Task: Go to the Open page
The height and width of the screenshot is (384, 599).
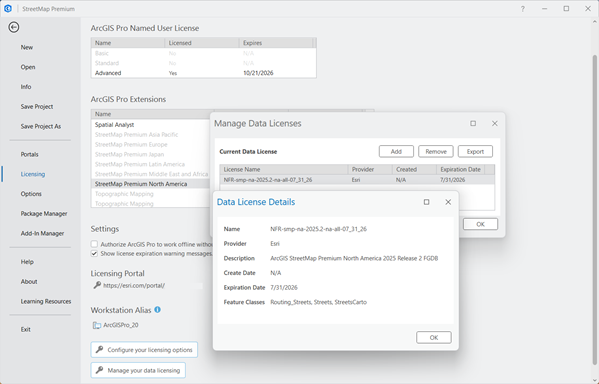Action: pos(28,67)
